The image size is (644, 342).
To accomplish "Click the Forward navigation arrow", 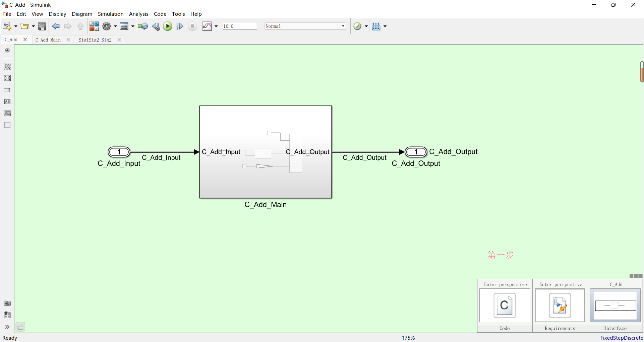I will pos(68,26).
